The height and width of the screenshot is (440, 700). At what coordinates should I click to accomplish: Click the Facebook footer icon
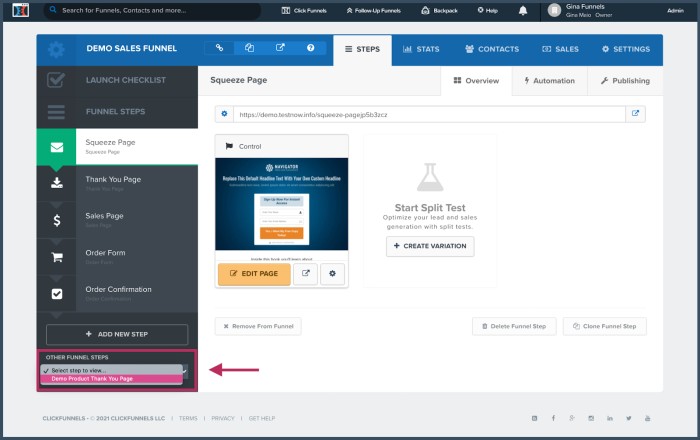(x=553, y=418)
